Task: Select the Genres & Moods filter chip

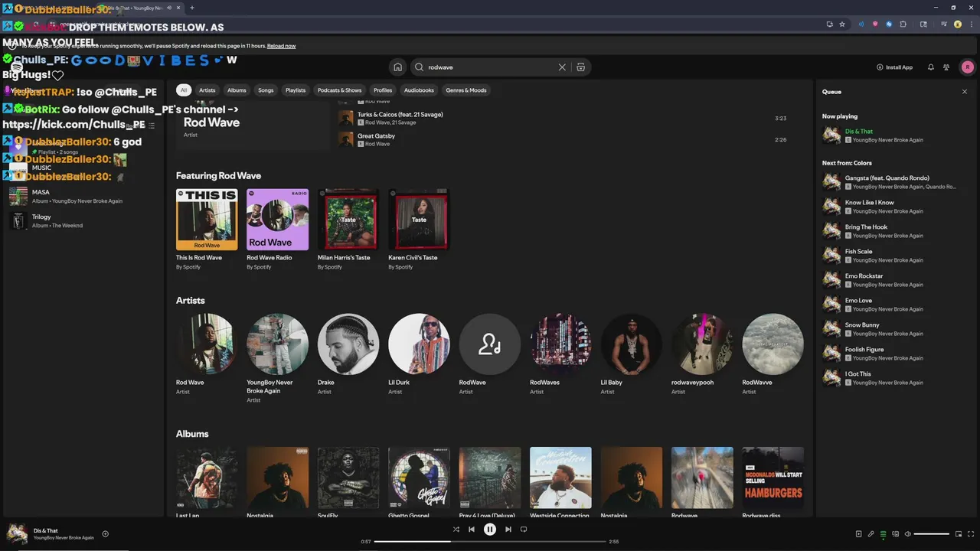Action: pos(466,90)
